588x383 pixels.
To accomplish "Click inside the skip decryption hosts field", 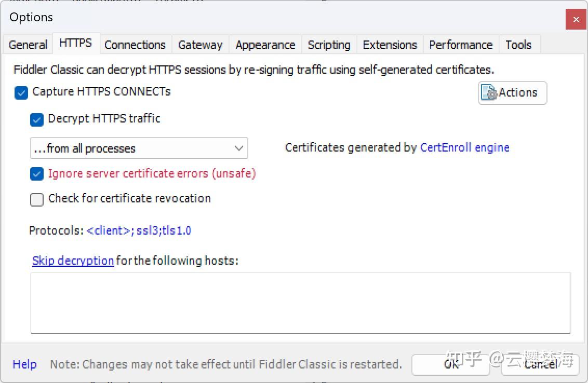I will point(301,304).
